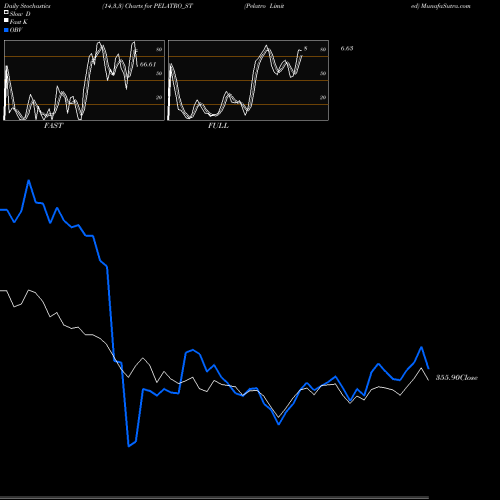Click the MunafaSutra.com watermark link text
The height and width of the screenshot is (500, 500).
pyautogui.click(x=446, y=6)
